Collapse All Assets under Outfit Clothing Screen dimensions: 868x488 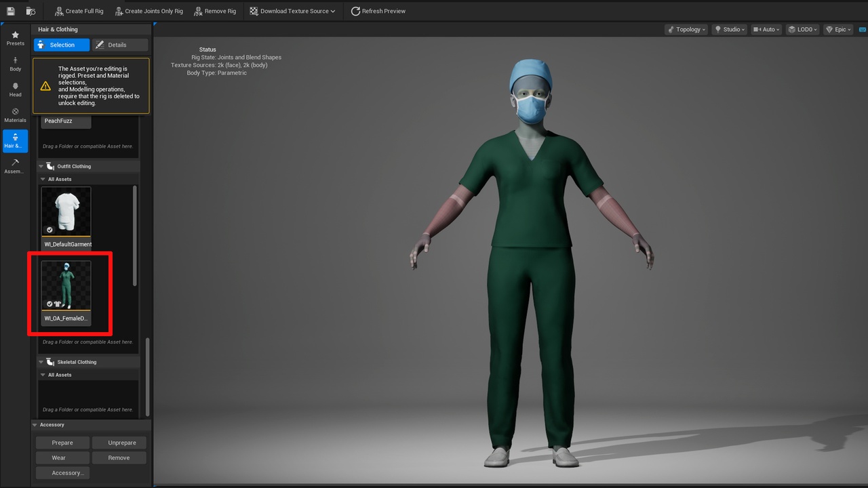coord(42,179)
